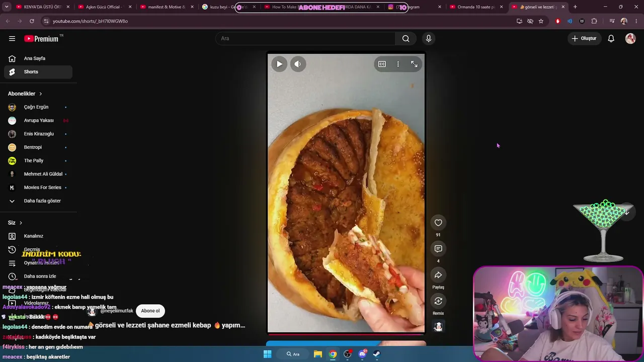Like this Short with the heart
This screenshot has width=644, height=362.
[438, 223]
